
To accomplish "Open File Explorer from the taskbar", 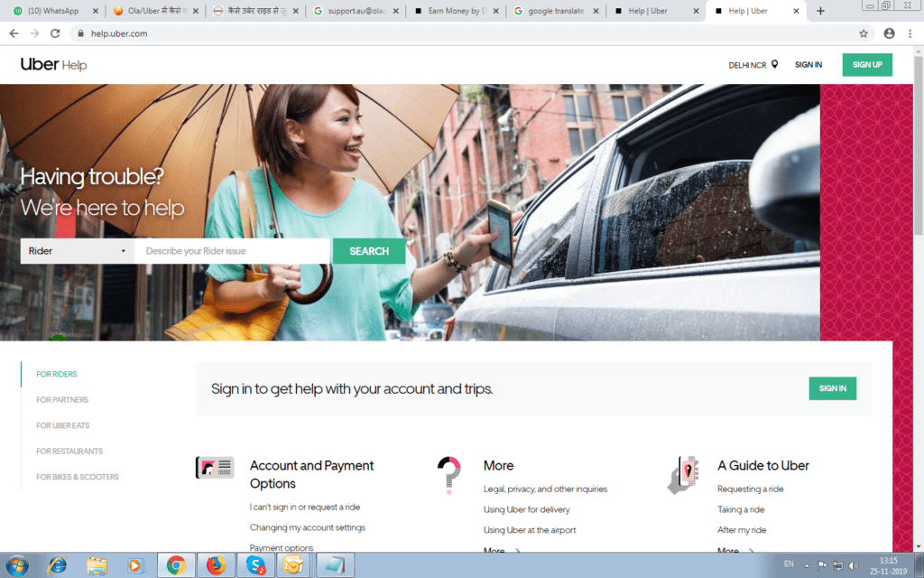I will coord(97,565).
